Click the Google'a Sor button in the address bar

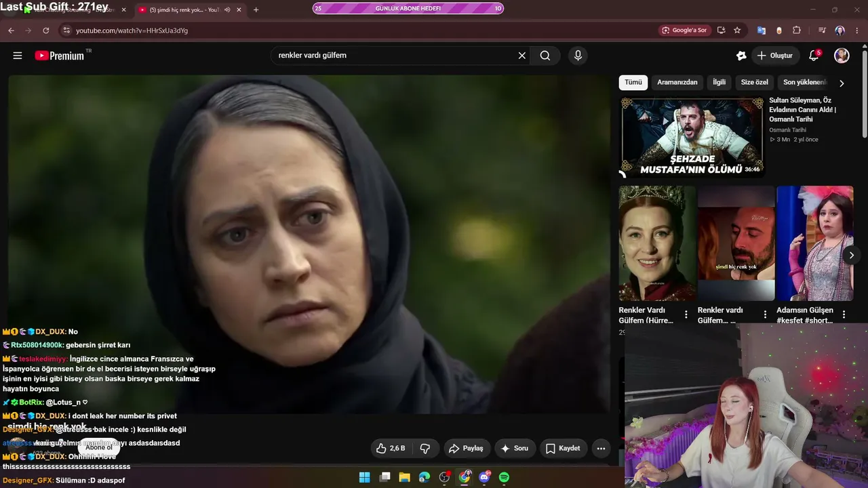point(684,30)
